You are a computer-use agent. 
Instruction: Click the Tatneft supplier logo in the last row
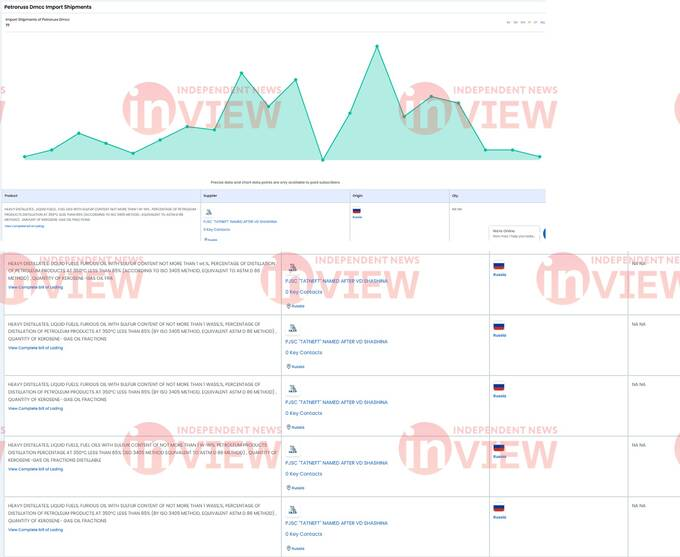292,509
